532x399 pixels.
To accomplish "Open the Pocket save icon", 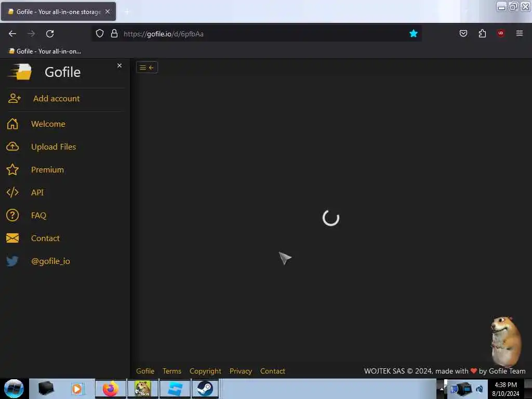I will point(463,33).
